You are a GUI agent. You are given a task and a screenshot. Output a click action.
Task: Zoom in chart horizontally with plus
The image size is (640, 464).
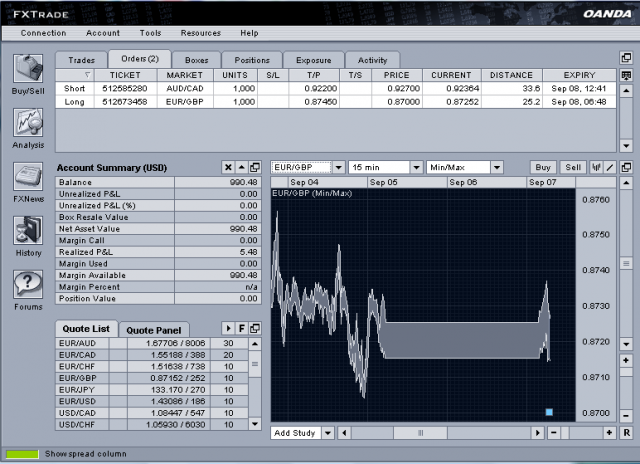click(609, 433)
